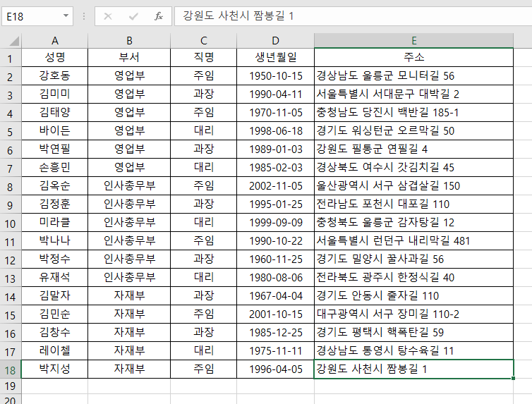Select row 18 header
The width and height of the screenshot is (532, 404).
click(x=10, y=369)
